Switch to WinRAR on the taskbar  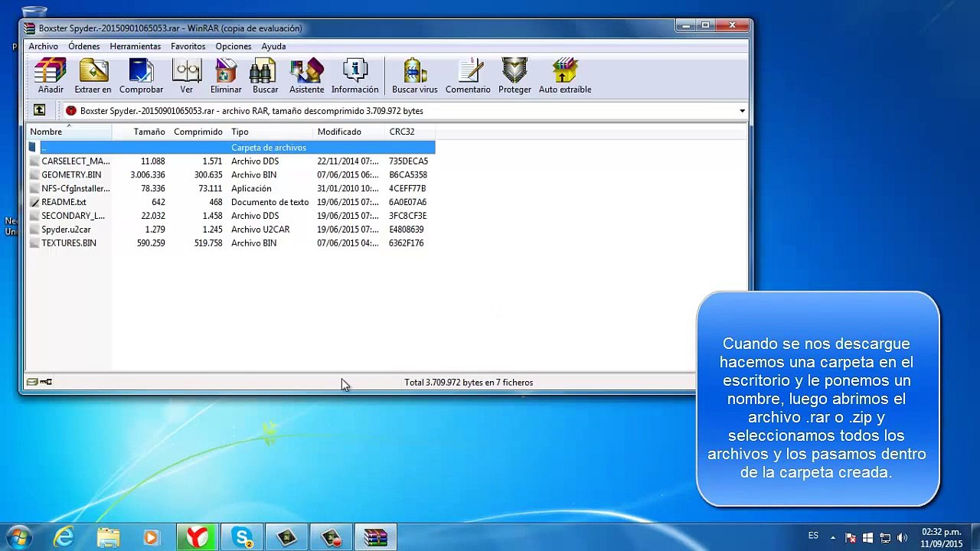pyautogui.click(x=375, y=538)
